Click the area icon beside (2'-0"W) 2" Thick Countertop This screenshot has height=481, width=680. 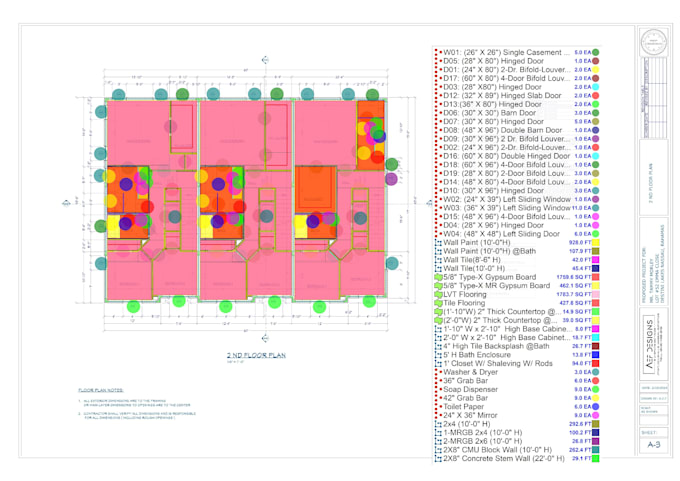[438, 321]
